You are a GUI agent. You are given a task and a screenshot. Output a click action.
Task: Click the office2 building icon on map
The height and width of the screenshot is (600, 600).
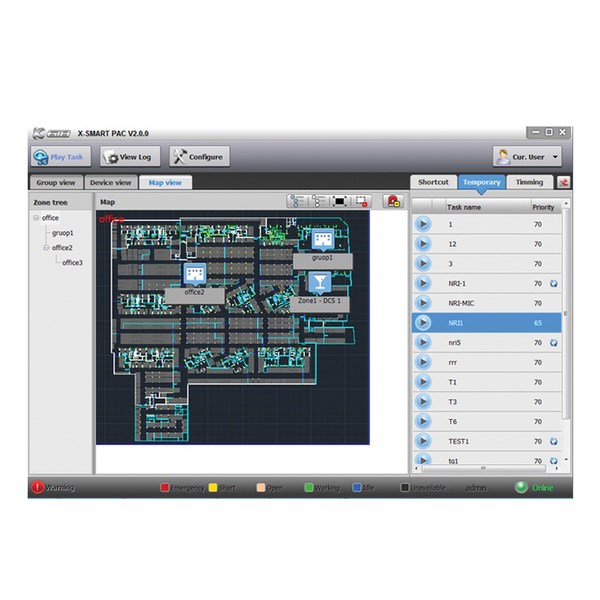195,274
